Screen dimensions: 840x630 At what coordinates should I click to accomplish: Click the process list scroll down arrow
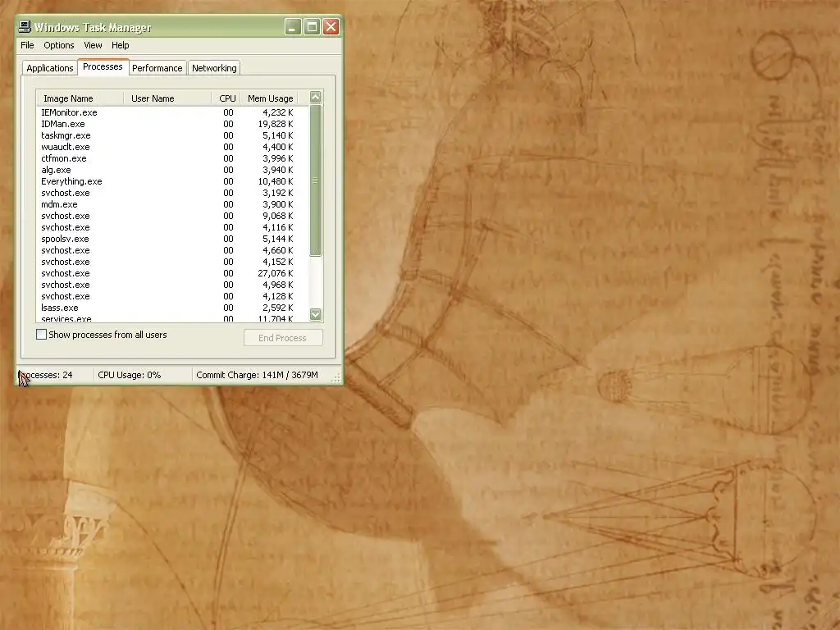(x=316, y=314)
